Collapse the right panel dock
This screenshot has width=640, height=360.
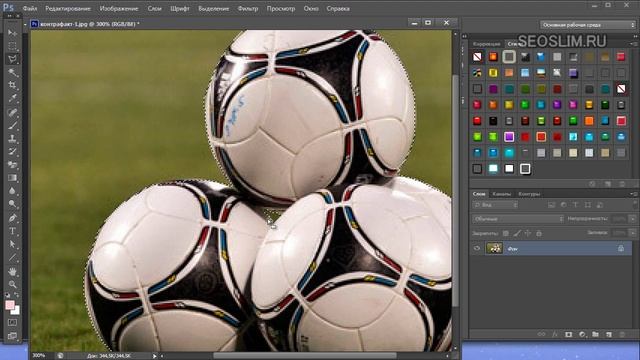click(x=634, y=36)
